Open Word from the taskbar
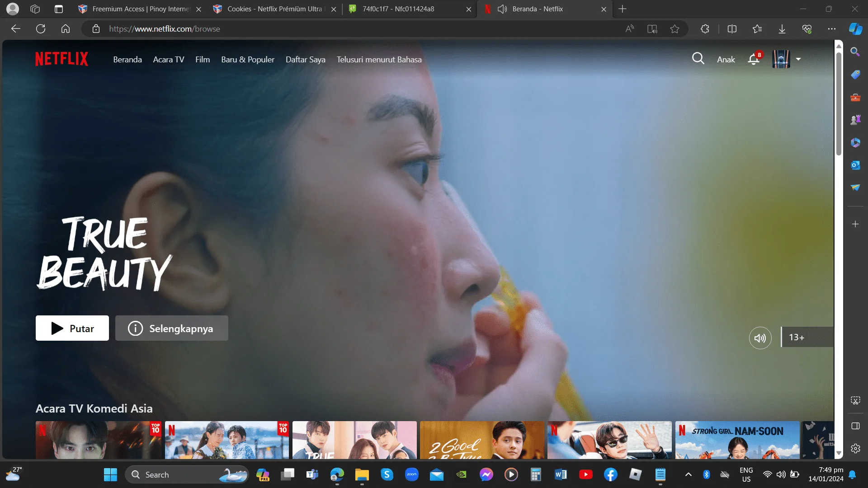 pyautogui.click(x=561, y=474)
